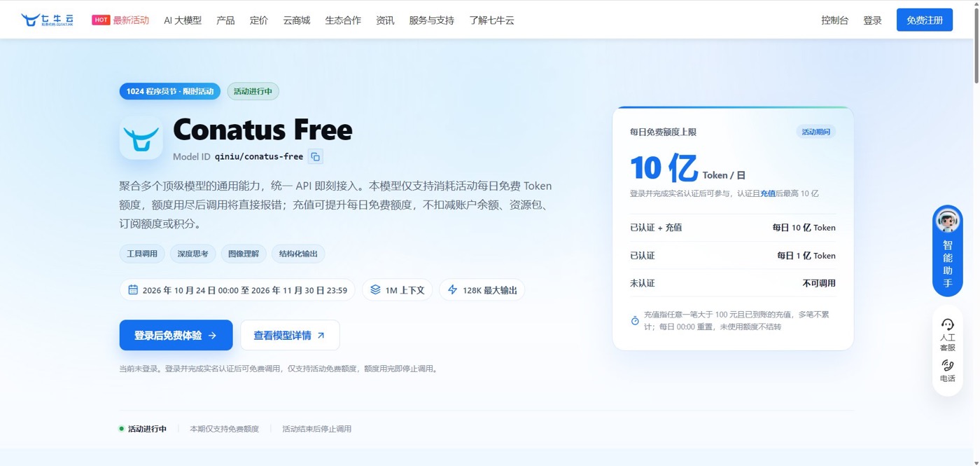Click the 128K 最大输出 chip
This screenshot has width=980, height=466.
pyautogui.click(x=482, y=289)
